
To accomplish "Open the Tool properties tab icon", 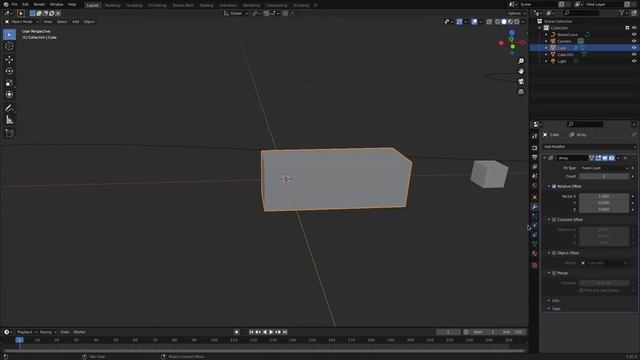I will [x=535, y=136].
